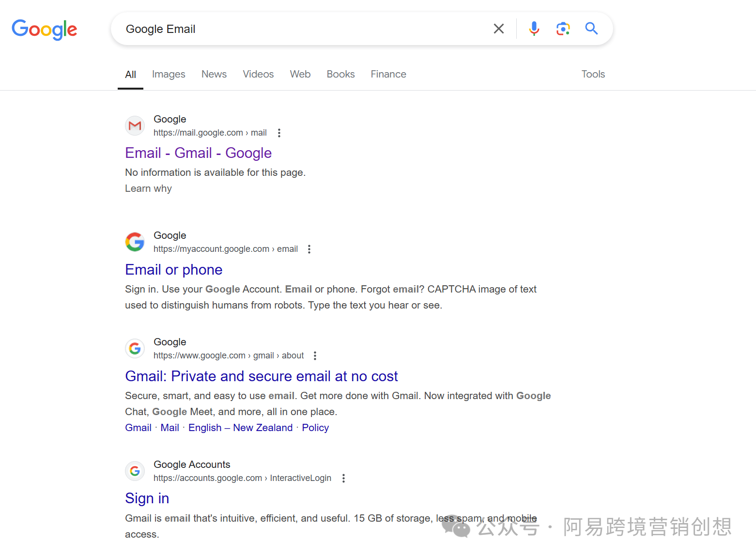Viewport: 756px width, 557px height.
Task: Start voice search with microphone icon
Action: click(534, 29)
